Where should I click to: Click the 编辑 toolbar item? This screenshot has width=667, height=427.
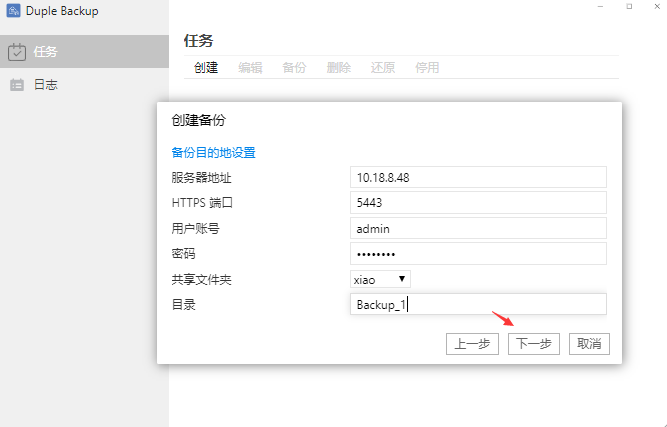point(250,68)
